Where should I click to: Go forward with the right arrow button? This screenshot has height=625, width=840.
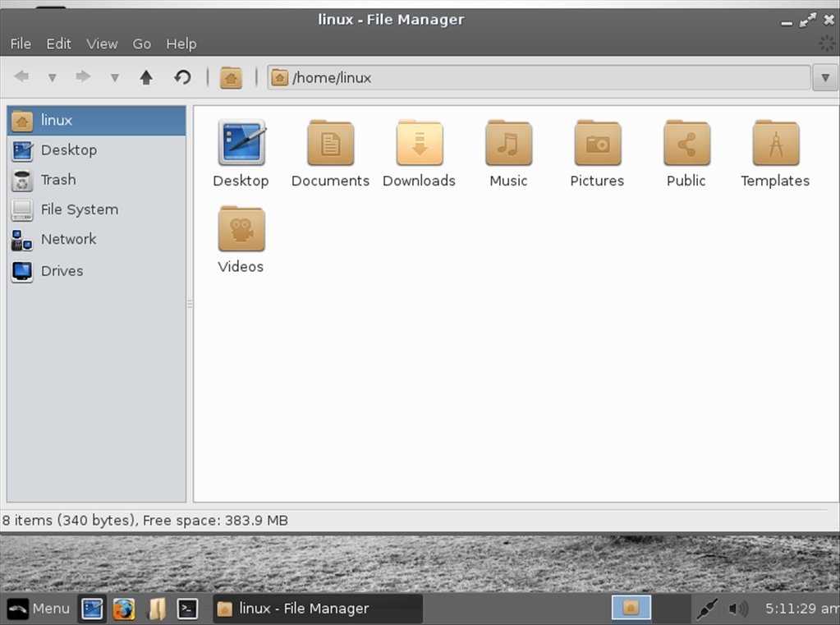coord(83,76)
